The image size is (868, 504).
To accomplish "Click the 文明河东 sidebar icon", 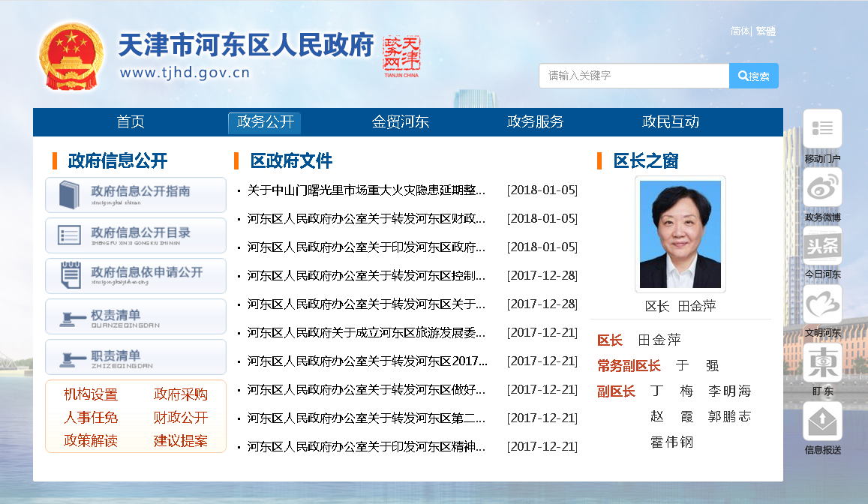I will 822,304.
